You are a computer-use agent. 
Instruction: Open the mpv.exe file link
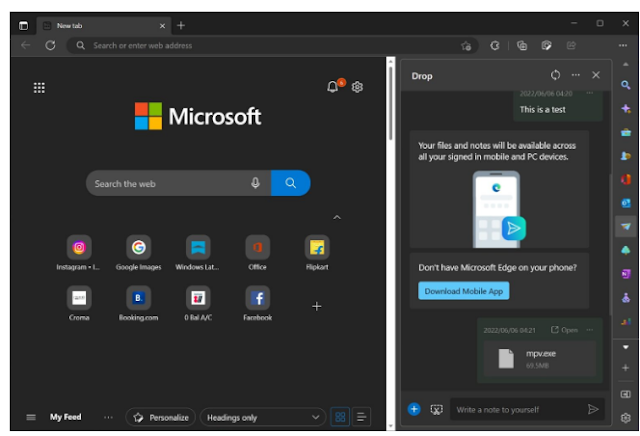564,330
